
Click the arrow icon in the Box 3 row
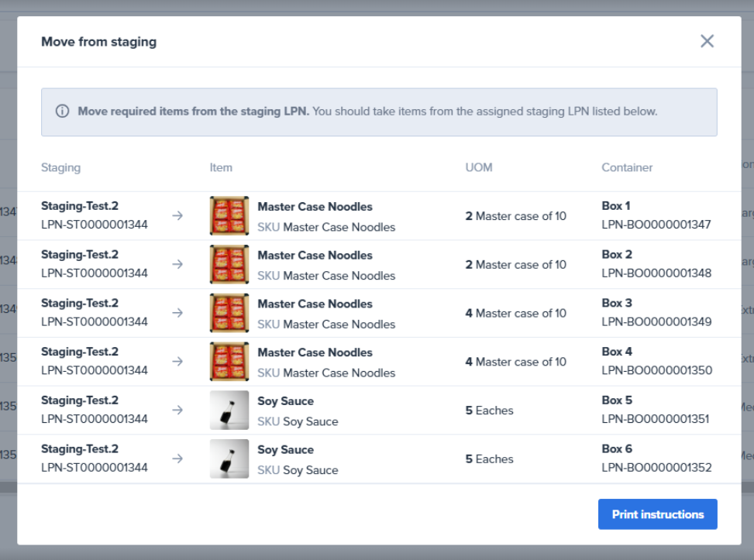tap(177, 313)
